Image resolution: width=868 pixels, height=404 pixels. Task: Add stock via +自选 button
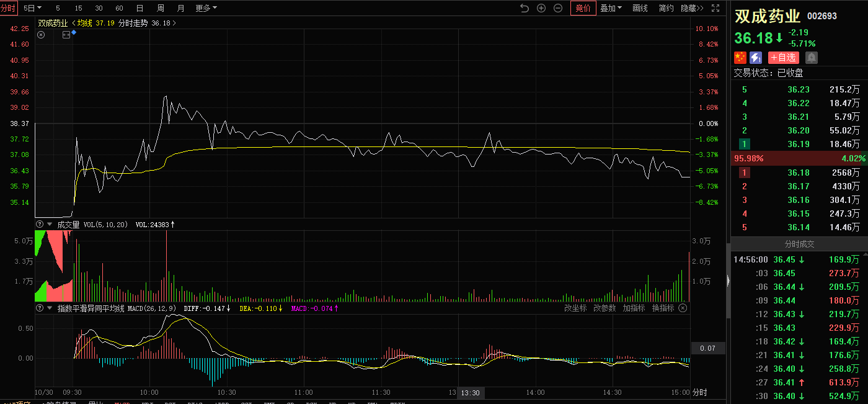(784, 58)
